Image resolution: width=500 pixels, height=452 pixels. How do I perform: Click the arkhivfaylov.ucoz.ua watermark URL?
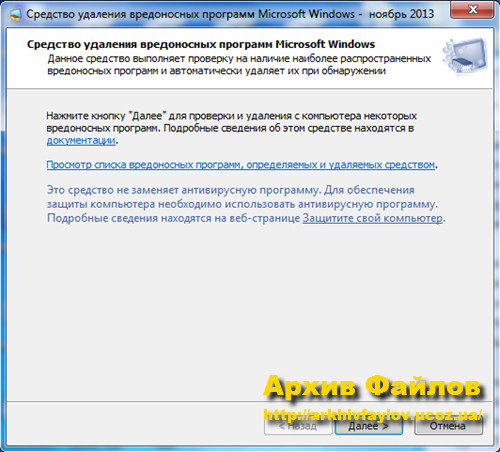coord(373,415)
